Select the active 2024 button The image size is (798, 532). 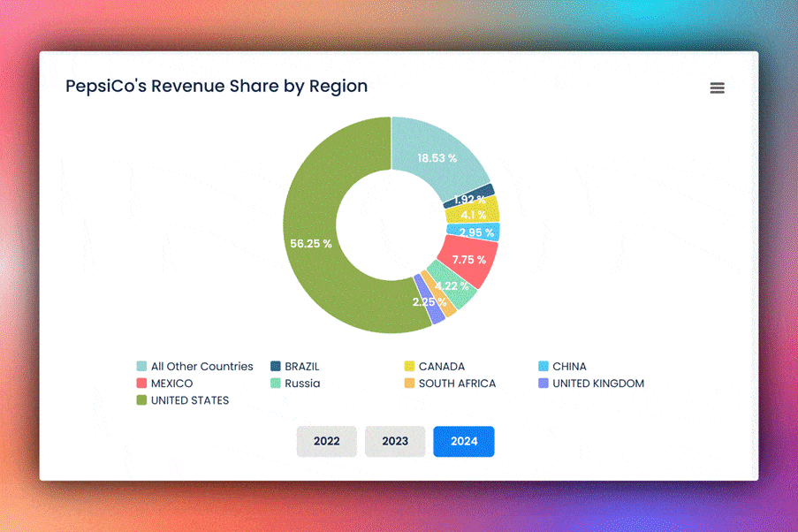pyautogui.click(x=463, y=441)
